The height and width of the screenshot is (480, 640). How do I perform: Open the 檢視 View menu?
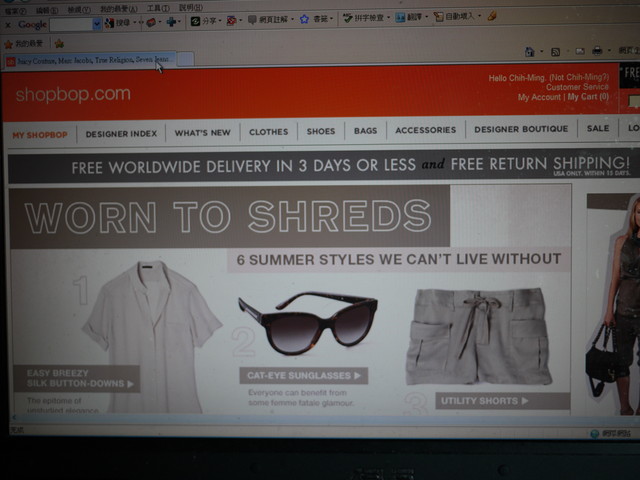(79, 9)
